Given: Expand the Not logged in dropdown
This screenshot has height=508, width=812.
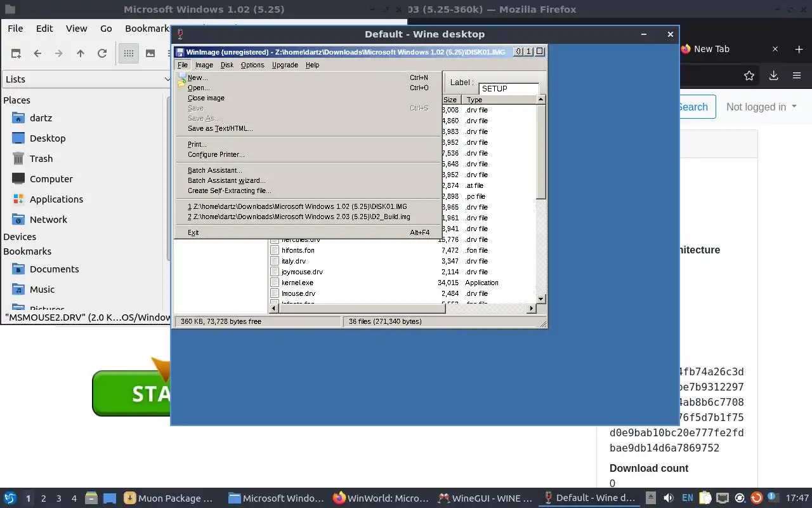Looking at the screenshot, I should (x=761, y=107).
